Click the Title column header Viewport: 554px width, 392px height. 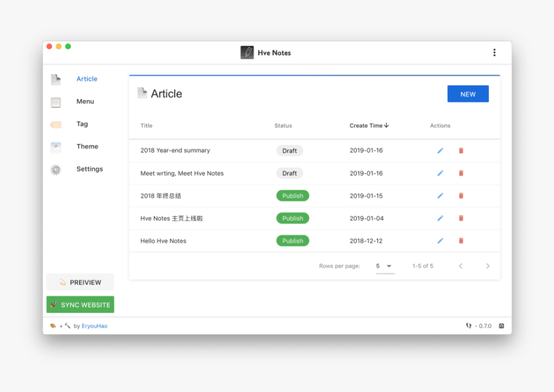[146, 126]
